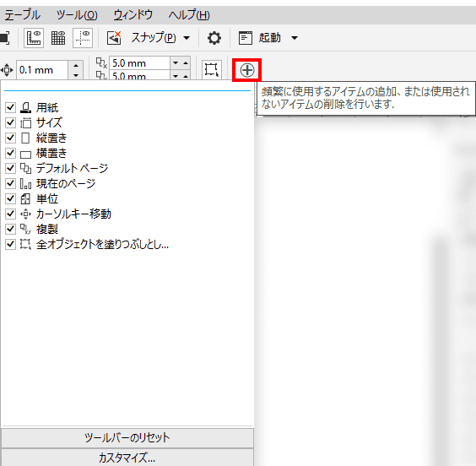Click the treat all objects as filled icon

click(x=211, y=69)
